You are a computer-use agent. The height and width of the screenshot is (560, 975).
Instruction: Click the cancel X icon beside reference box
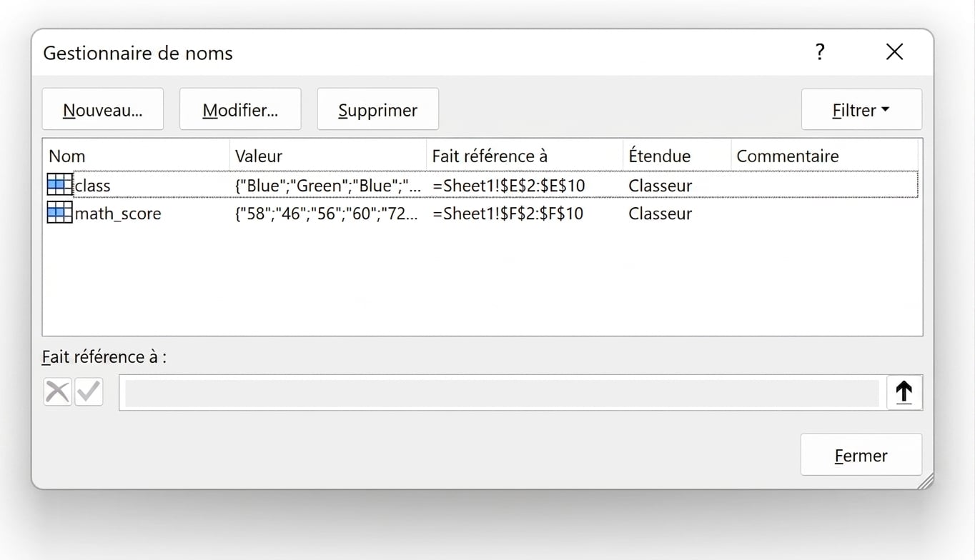(x=57, y=392)
